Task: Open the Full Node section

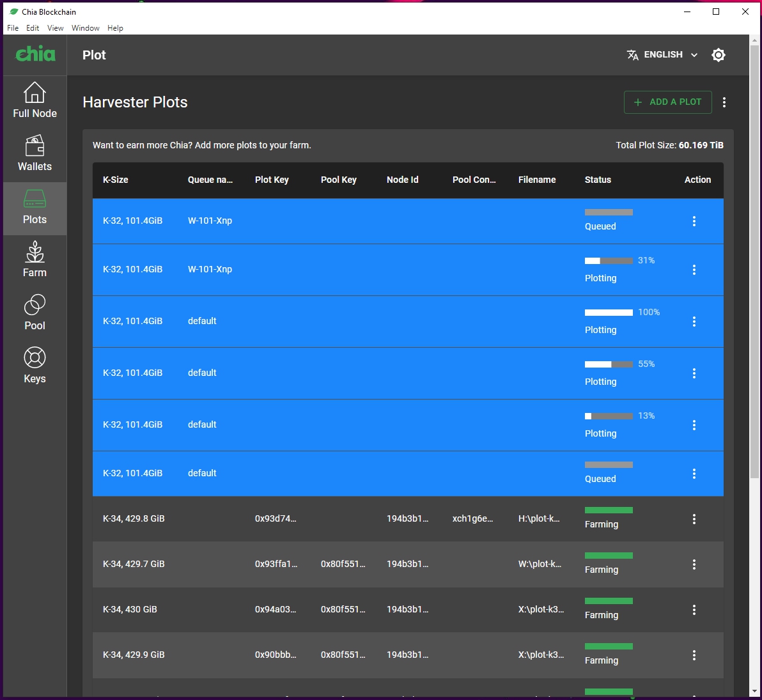Action: 35,100
